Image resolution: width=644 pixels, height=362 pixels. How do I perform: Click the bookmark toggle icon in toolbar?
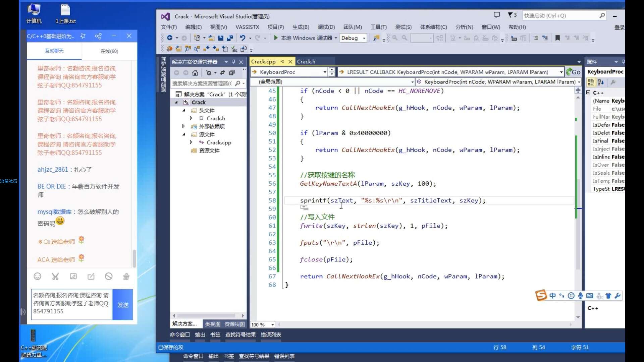(557, 38)
